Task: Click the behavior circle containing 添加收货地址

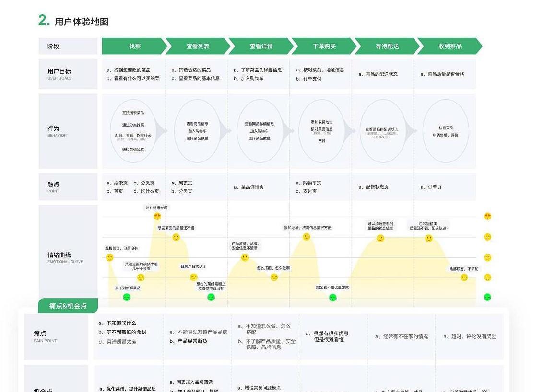Action: tap(321, 131)
